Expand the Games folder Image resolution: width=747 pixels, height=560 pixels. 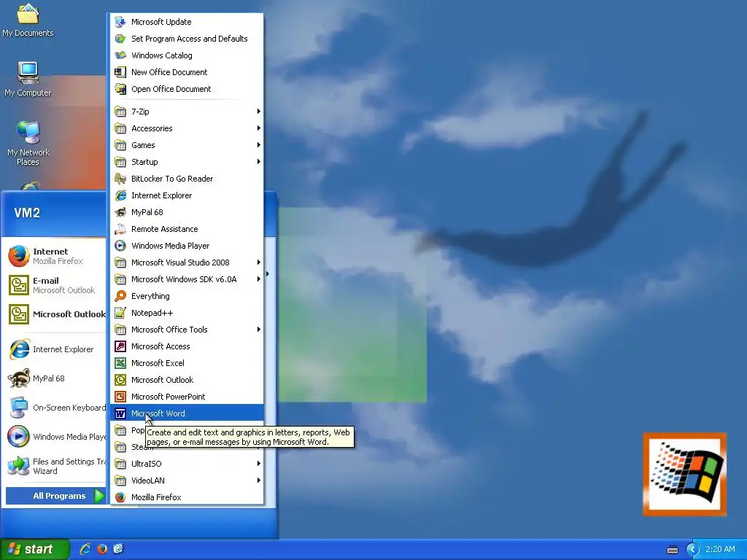(187, 145)
